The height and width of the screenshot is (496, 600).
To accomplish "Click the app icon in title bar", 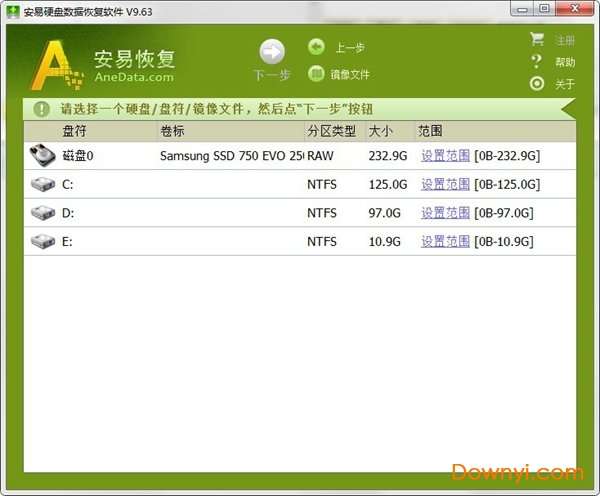I will [13, 11].
